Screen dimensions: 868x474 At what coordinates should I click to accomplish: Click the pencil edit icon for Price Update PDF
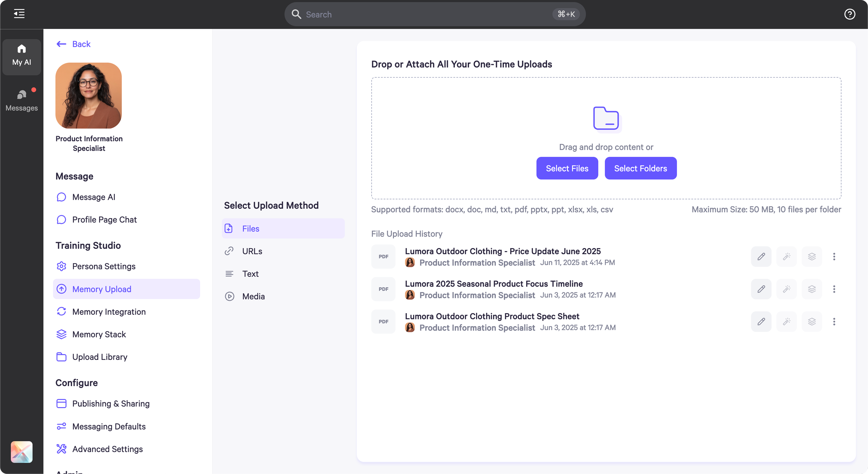(761, 257)
